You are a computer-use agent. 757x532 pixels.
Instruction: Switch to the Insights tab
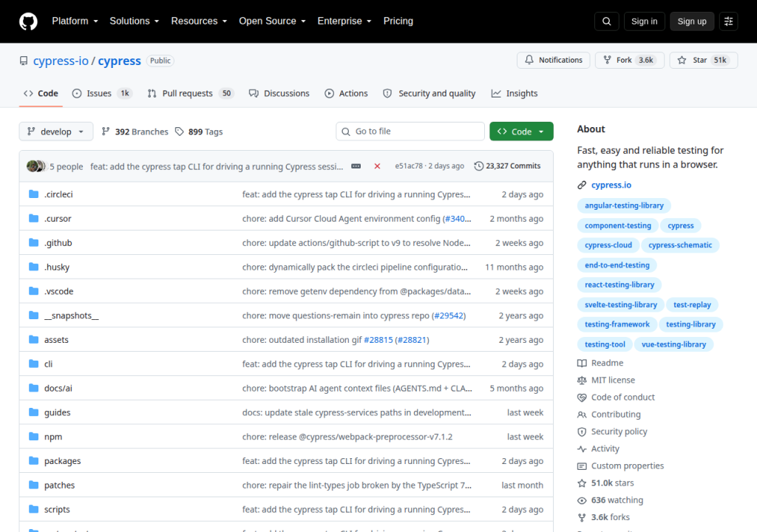515,93
